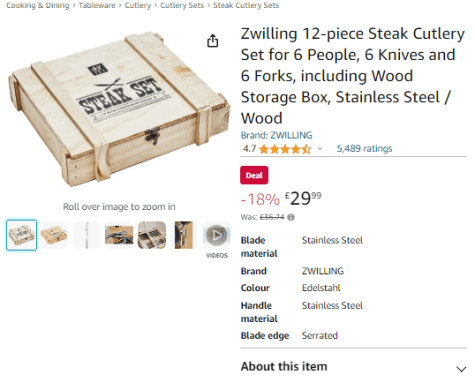
Task: Select the first closed box thumbnail
Action: (x=21, y=235)
